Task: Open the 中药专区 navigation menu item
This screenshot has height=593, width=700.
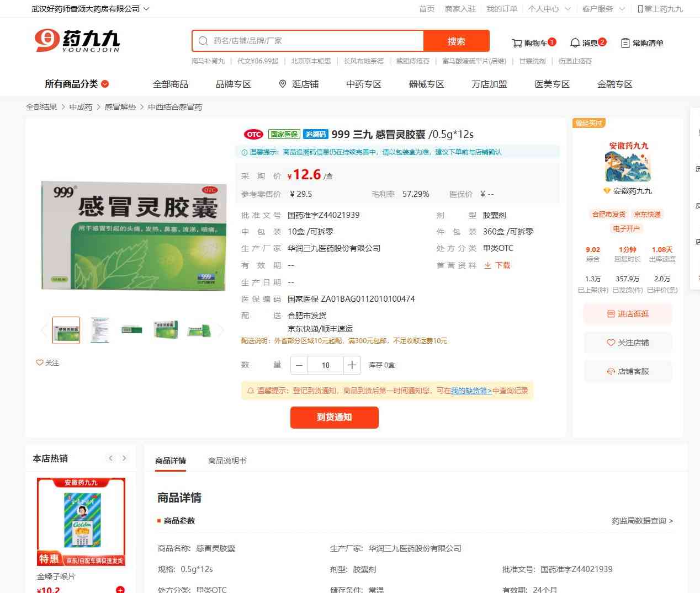Action: 363,84
